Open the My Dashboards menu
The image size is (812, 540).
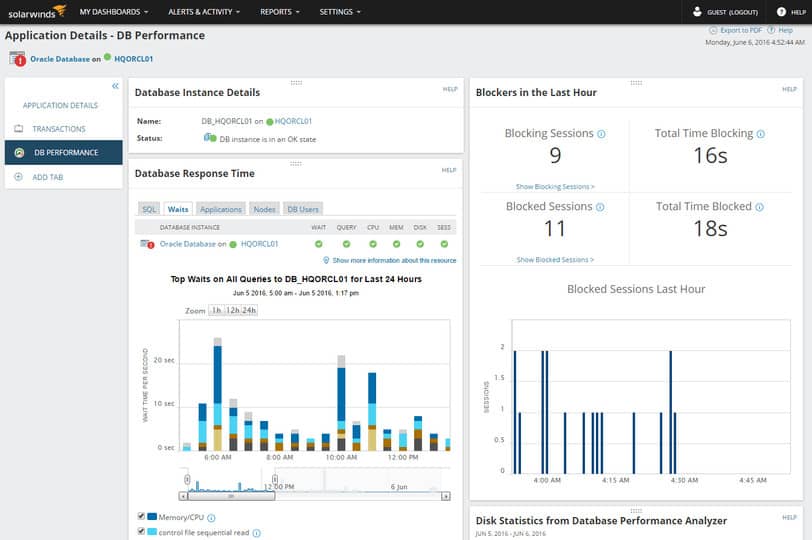(x=113, y=11)
